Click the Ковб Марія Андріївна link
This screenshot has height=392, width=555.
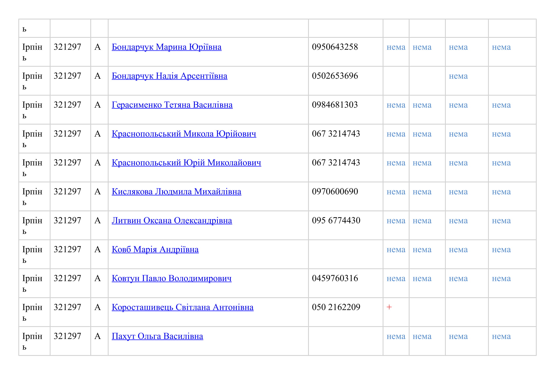coord(155,250)
